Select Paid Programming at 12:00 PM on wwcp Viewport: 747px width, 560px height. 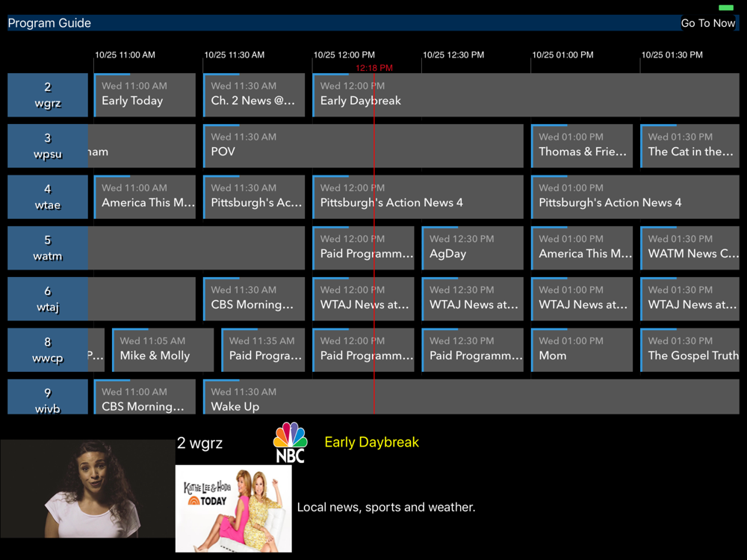(x=364, y=349)
